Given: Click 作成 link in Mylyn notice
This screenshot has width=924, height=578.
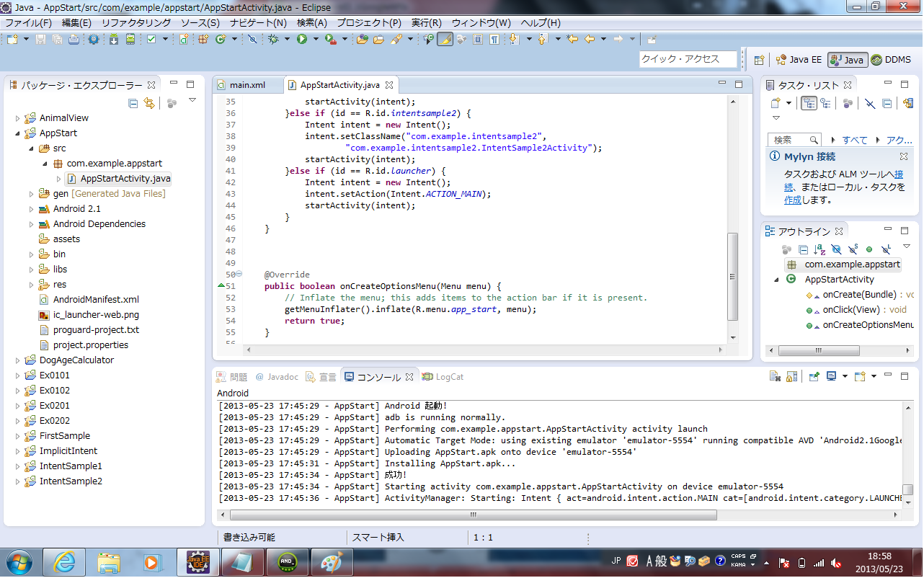Looking at the screenshot, I should [792, 200].
